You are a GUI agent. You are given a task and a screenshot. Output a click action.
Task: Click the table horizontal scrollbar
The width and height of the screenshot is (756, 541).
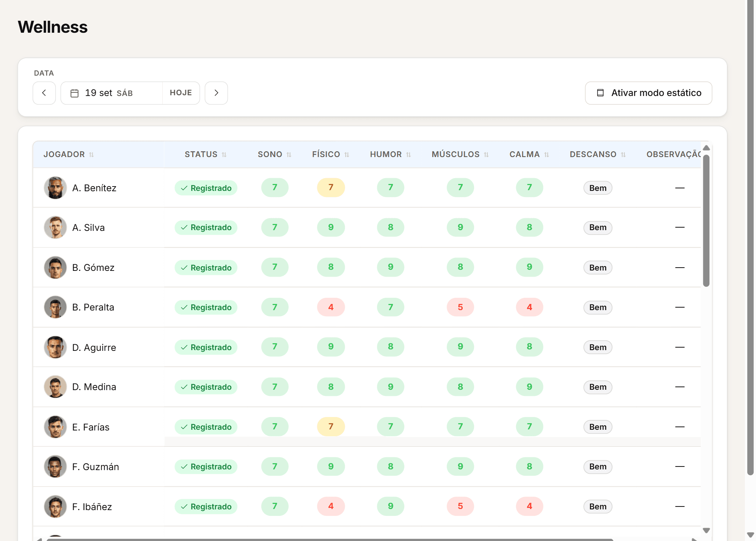(330, 540)
